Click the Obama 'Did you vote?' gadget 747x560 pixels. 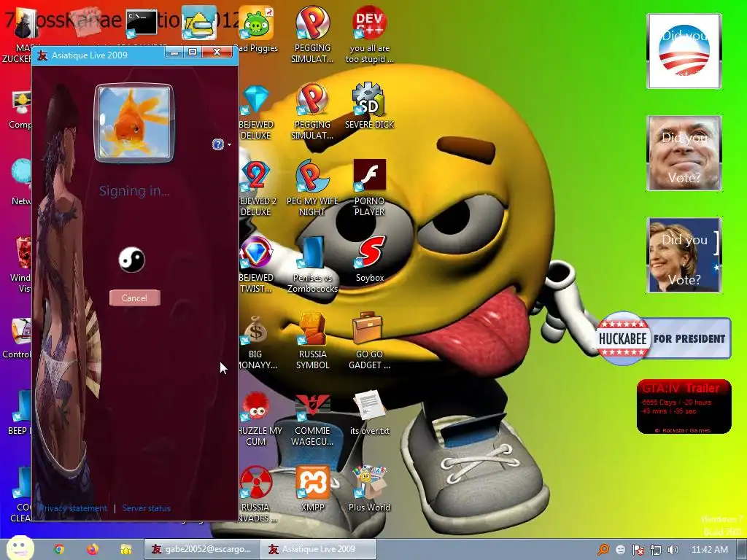684,51
